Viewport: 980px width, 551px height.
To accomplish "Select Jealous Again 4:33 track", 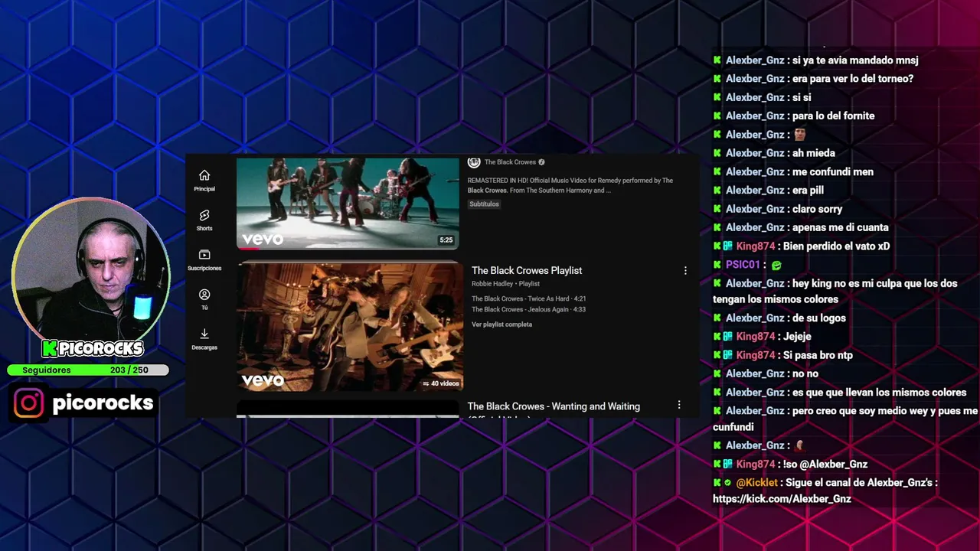I will [528, 309].
